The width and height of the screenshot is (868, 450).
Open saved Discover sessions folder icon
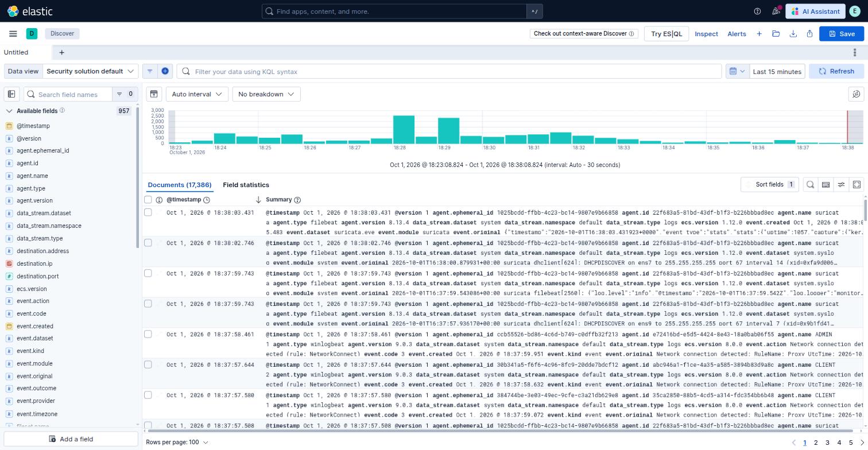(x=776, y=34)
